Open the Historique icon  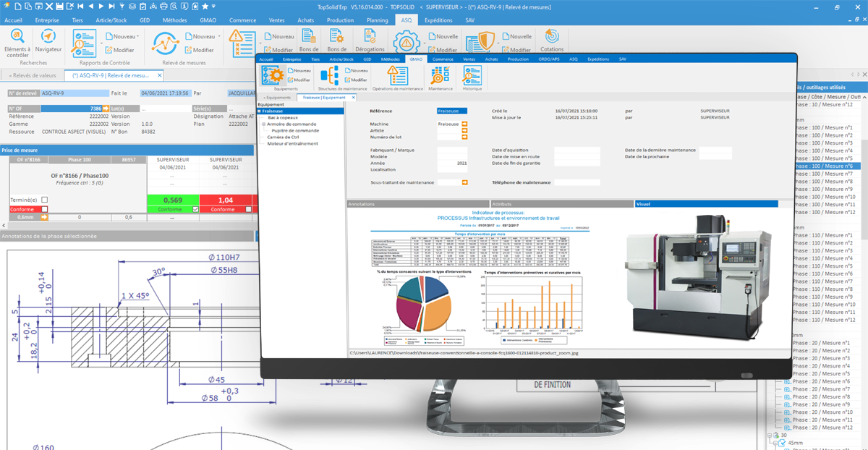pyautogui.click(x=472, y=76)
